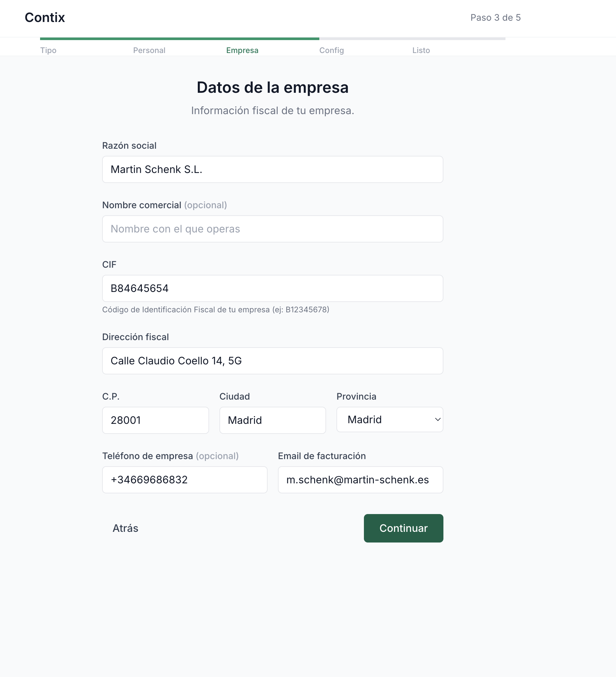Click the Paso 3 de 5 indicator
Screen dimensions: 616x677
[495, 17]
